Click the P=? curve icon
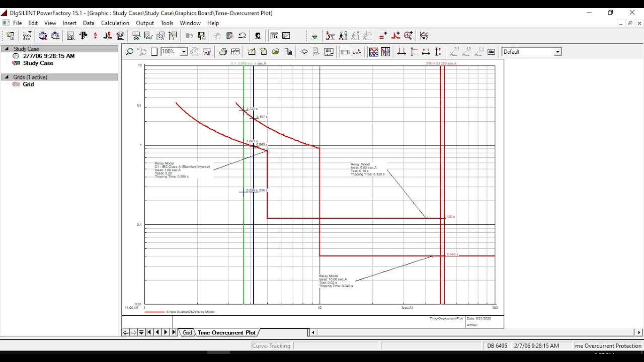 click(x=424, y=36)
